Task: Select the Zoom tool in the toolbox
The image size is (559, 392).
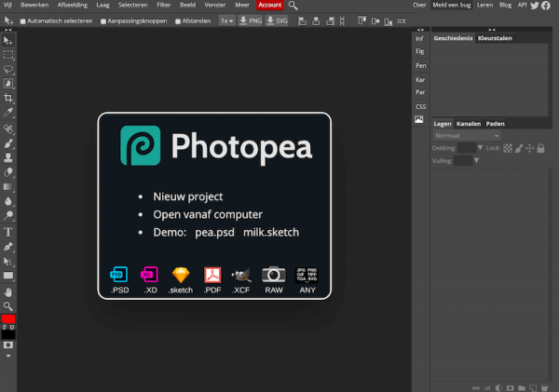Action: click(7, 306)
